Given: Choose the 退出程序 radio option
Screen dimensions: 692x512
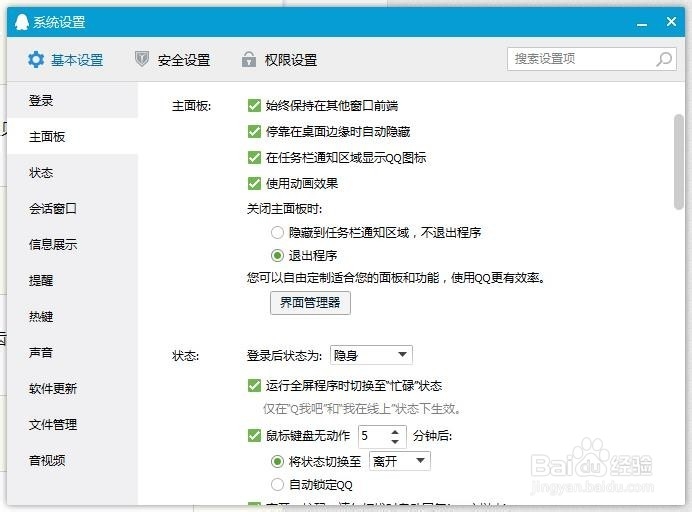Looking at the screenshot, I should pos(277,255).
